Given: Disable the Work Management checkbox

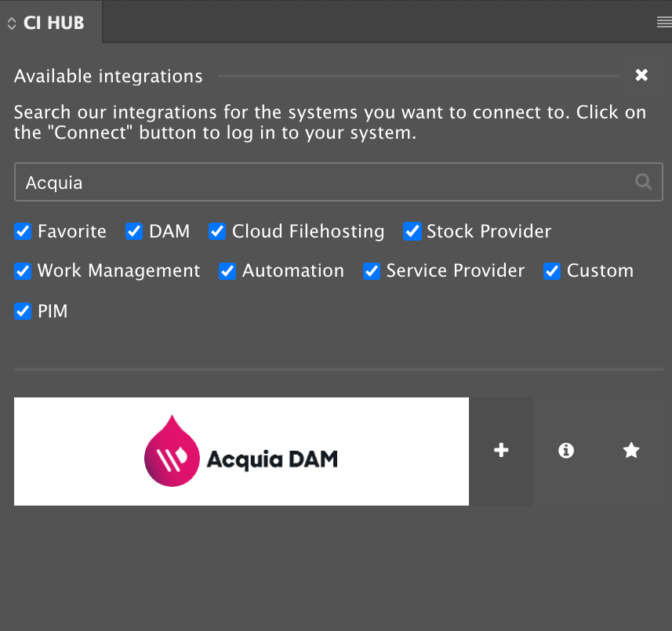Looking at the screenshot, I should (x=23, y=271).
